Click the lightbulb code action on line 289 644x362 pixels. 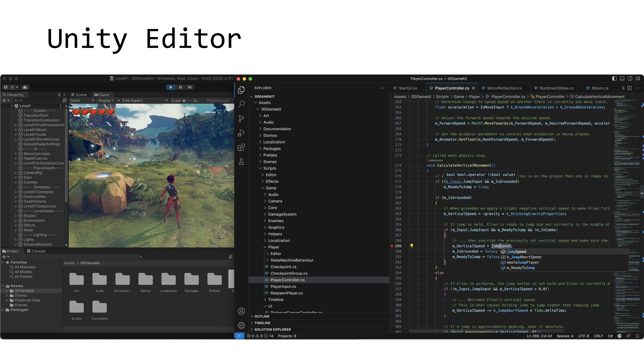point(411,246)
